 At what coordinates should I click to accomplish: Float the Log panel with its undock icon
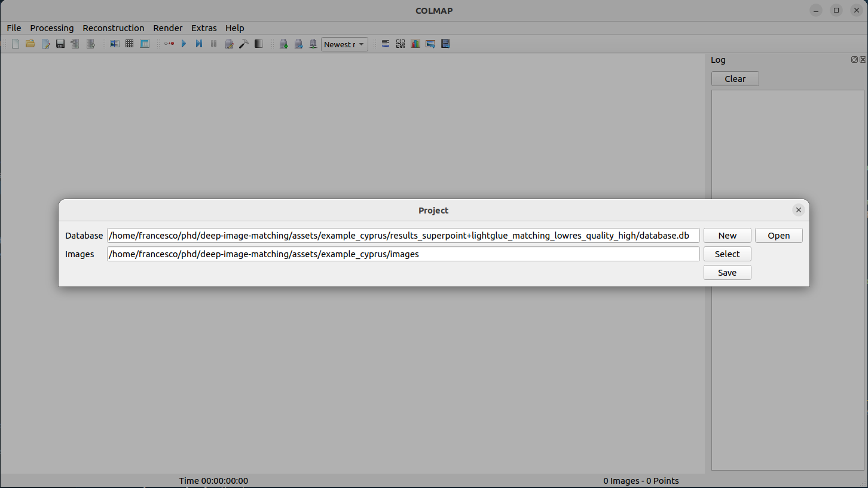click(x=855, y=60)
